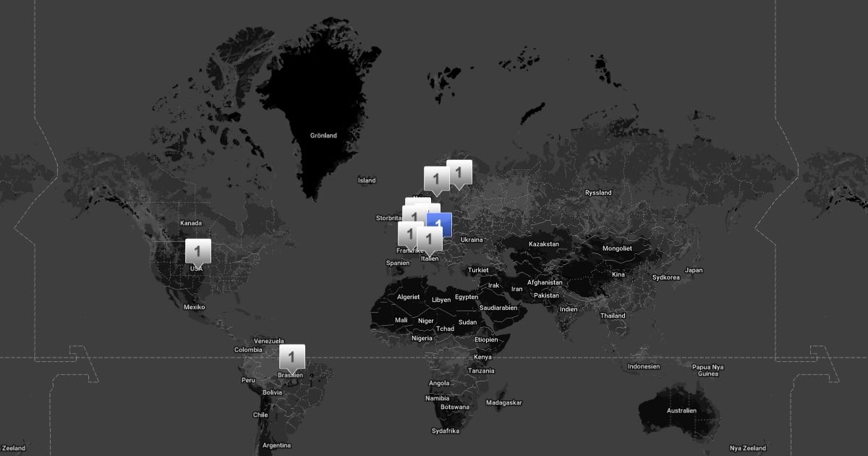This screenshot has width=868, height=456.
Task: Click the Sydkorea label
Action: click(665, 277)
